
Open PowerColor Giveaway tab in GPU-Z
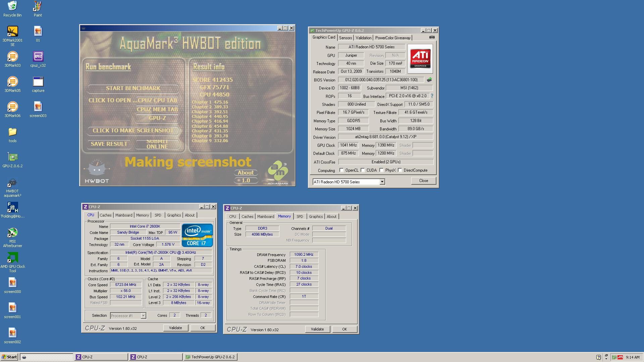point(392,38)
